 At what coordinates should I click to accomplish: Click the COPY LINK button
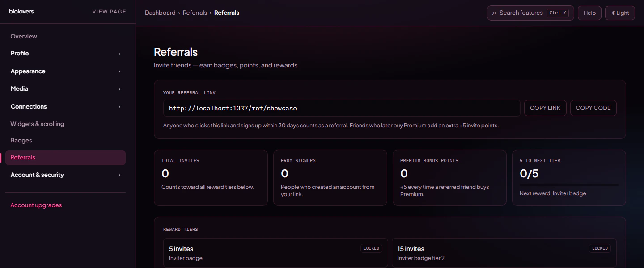pyautogui.click(x=545, y=108)
